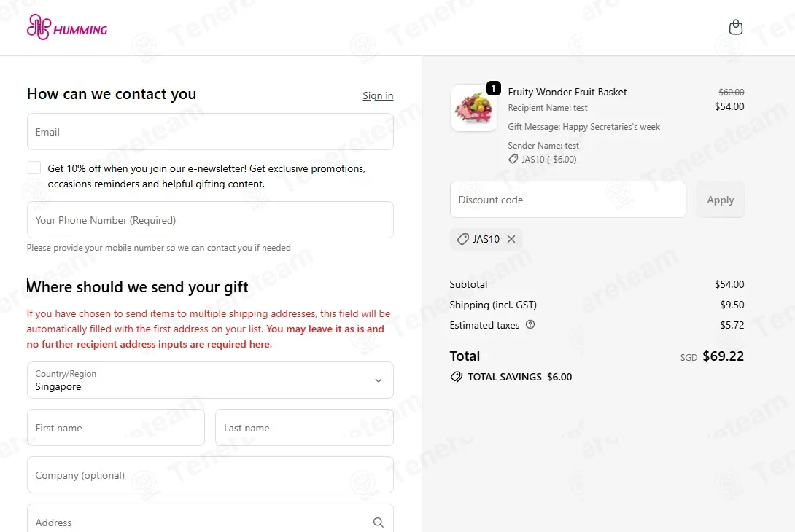The width and height of the screenshot is (795, 532).
Task: Click the Last name field
Action: pyautogui.click(x=304, y=428)
